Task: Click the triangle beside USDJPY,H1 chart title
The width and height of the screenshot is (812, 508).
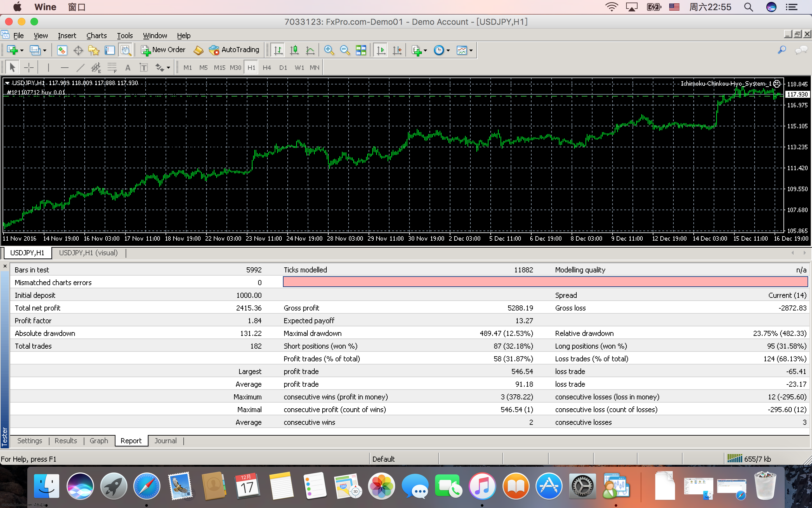Action: 7,83
